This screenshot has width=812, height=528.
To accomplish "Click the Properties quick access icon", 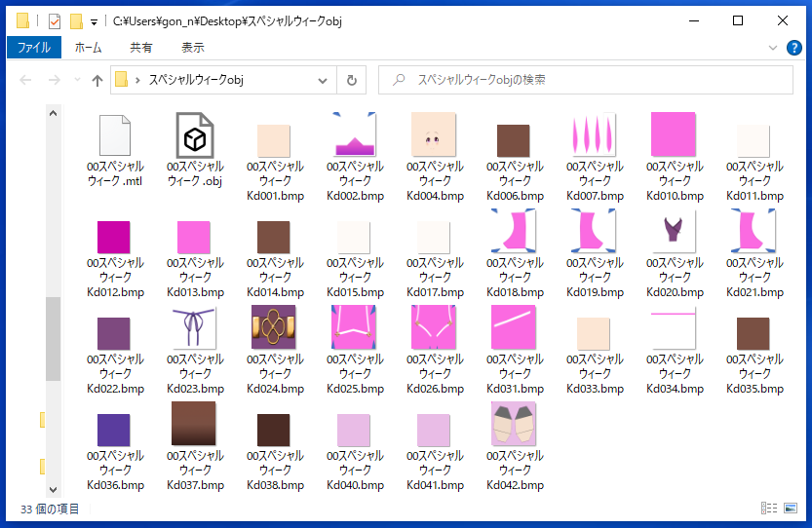I will [x=55, y=21].
